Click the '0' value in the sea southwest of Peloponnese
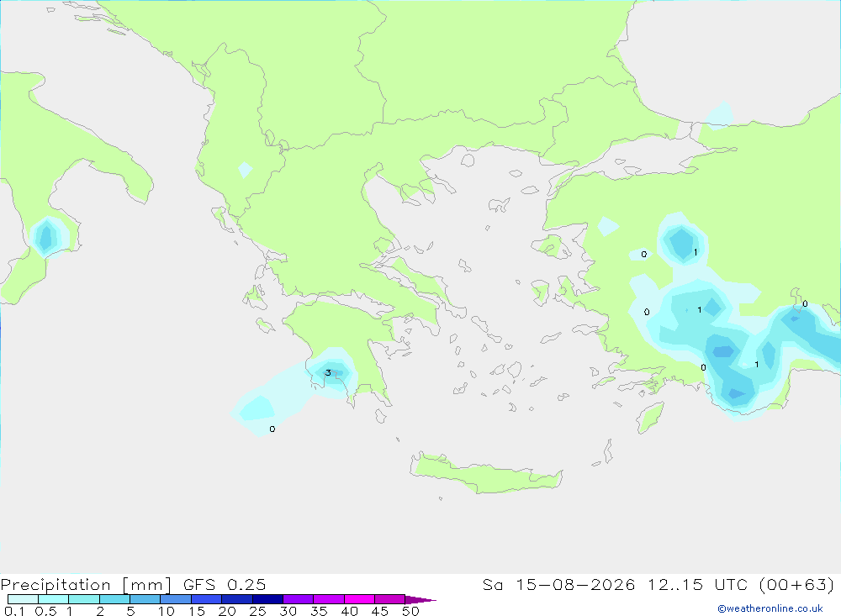841x616 pixels. (x=272, y=429)
